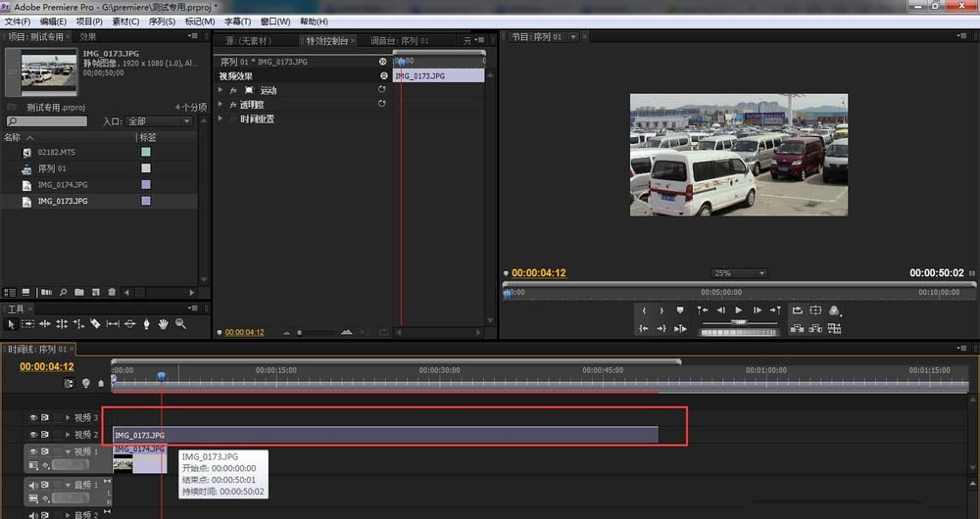The image size is (980, 519).
Task: Select the Track Select tool
Action: pos(28,323)
